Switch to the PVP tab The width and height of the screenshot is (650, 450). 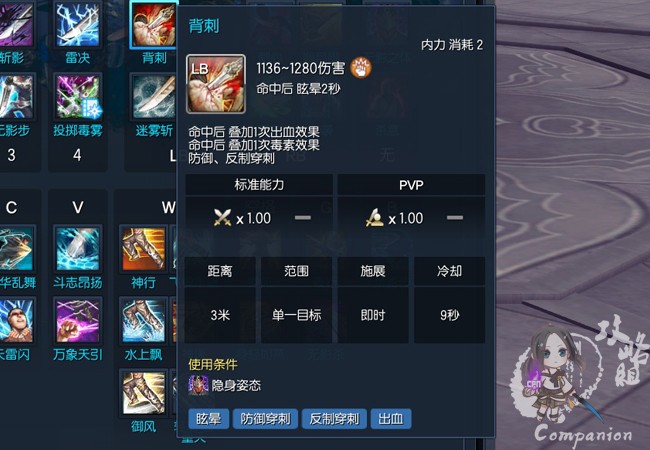coord(411,184)
